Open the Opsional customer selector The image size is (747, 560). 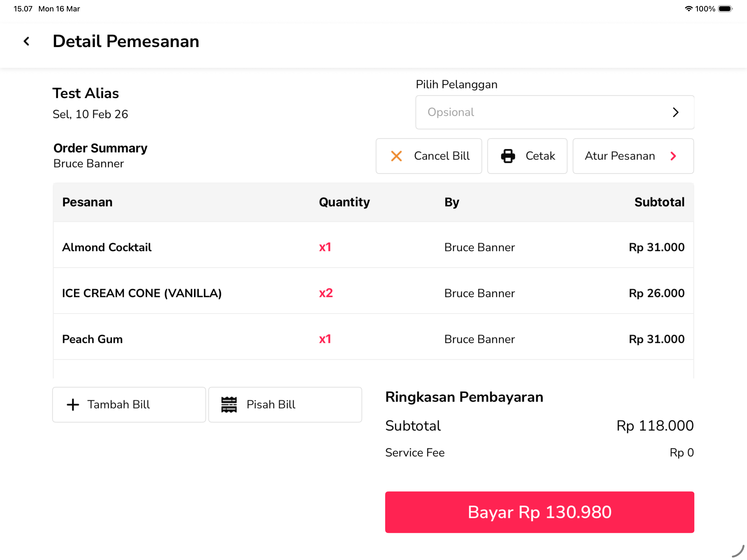tap(555, 112)
